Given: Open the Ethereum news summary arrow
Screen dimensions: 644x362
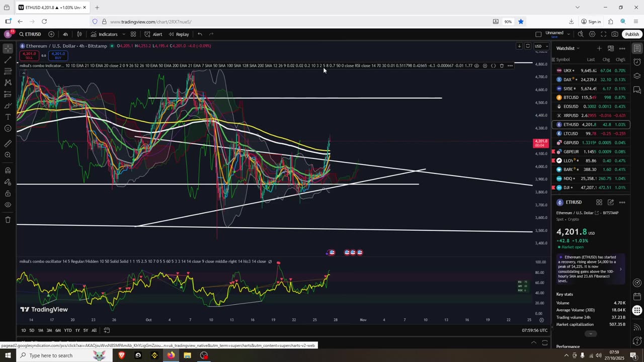Looking at the screenshot, I should [x=620, y=269].
